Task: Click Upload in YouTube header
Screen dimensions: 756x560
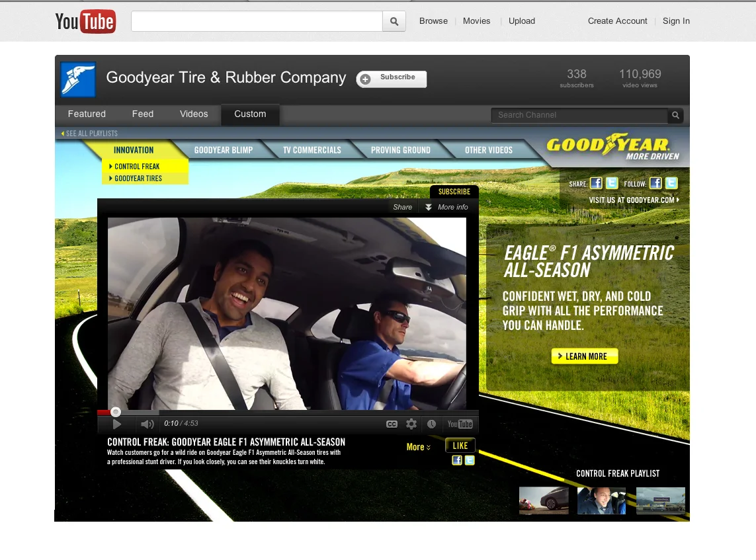Action: 522,21
